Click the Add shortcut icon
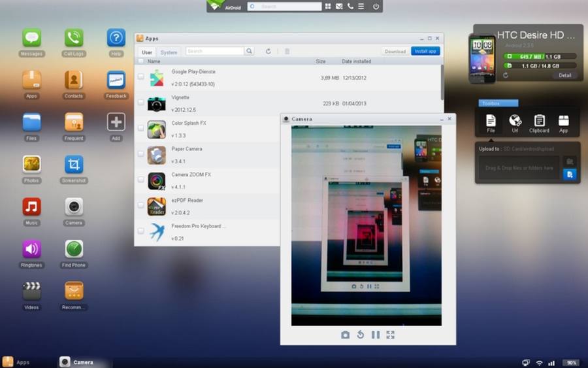The width and height of the screenshot is (588, 368). click(x=116, y=122)
